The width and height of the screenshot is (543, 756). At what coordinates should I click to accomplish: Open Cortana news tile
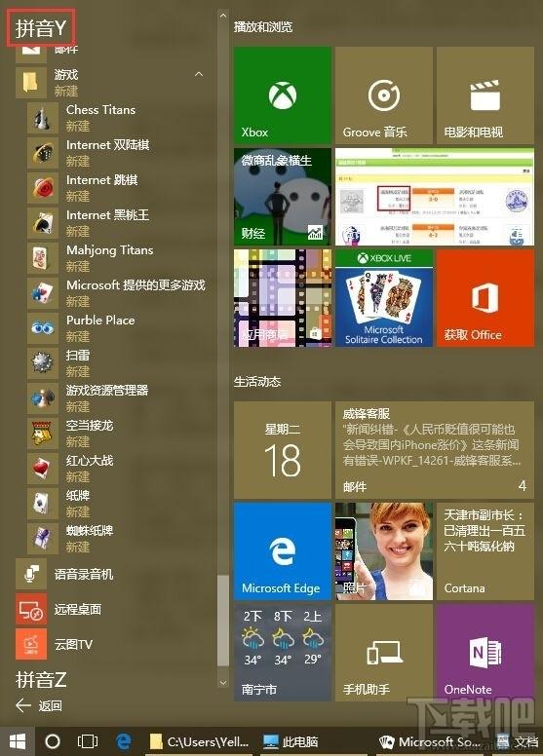pos(485,551)
